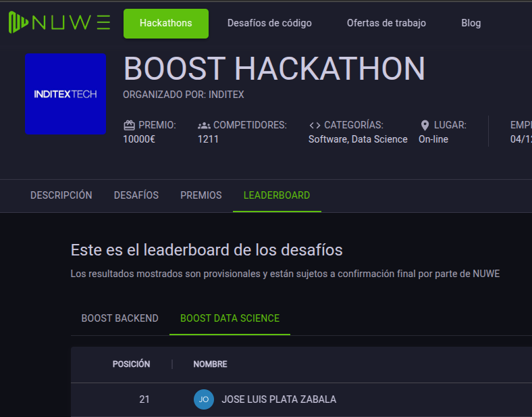Click Organizado por: Inditex text
532x417 pixels.
[x=184, y=95]
